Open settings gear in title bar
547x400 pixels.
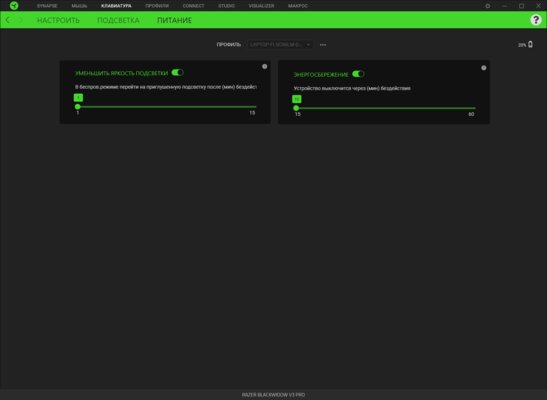click(488, 6)
